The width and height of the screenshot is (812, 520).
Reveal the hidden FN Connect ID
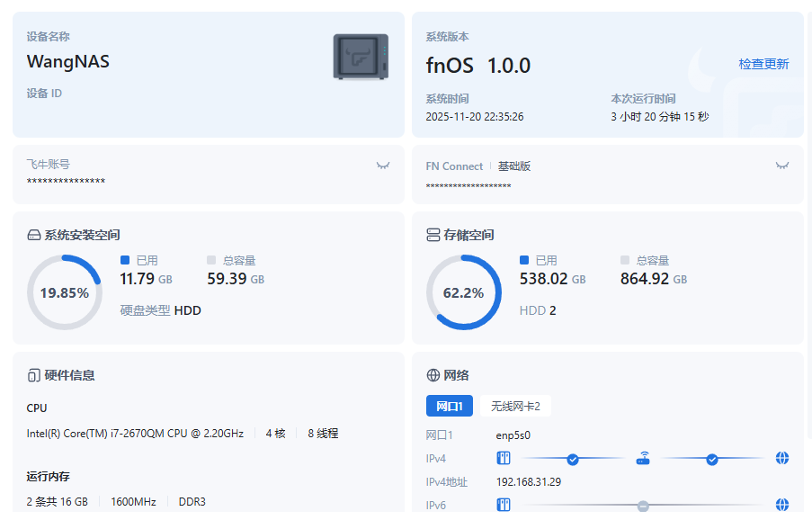tap(782, 166)
